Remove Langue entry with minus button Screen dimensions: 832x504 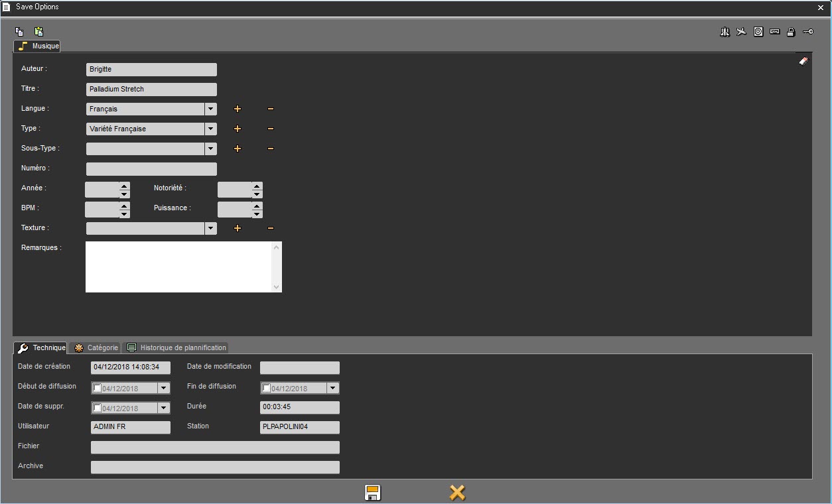271,109
